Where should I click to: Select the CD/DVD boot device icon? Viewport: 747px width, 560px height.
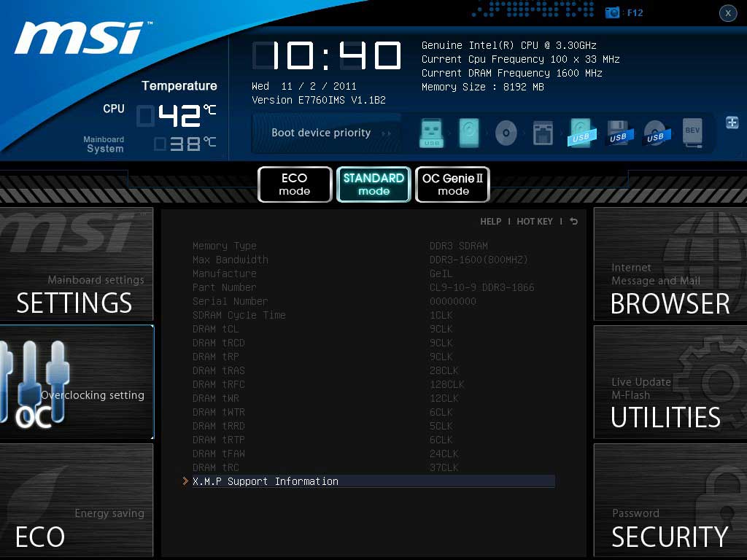(x=506, y=133)
